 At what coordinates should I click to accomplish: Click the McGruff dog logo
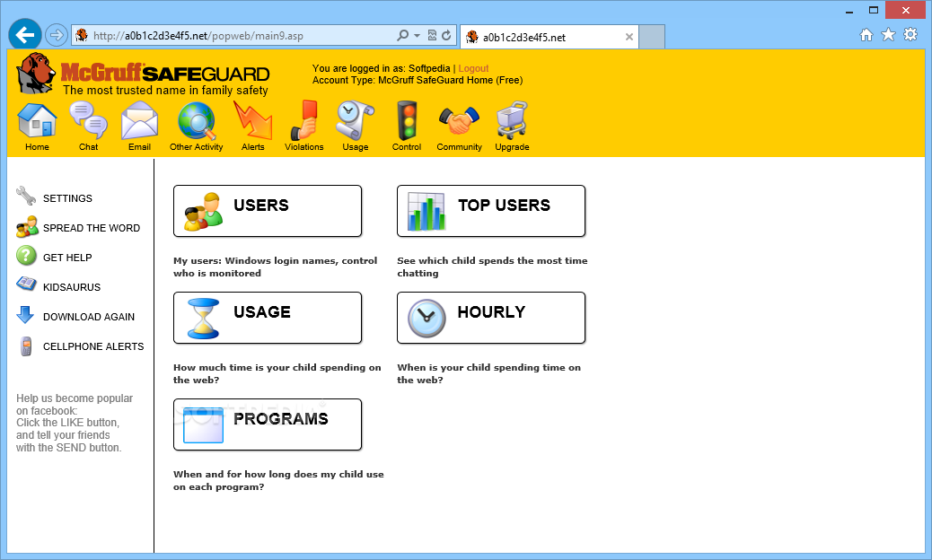point(36,73)
